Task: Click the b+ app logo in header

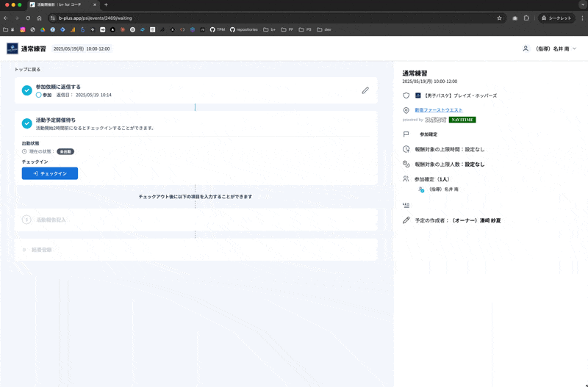Action: (12, 48)
